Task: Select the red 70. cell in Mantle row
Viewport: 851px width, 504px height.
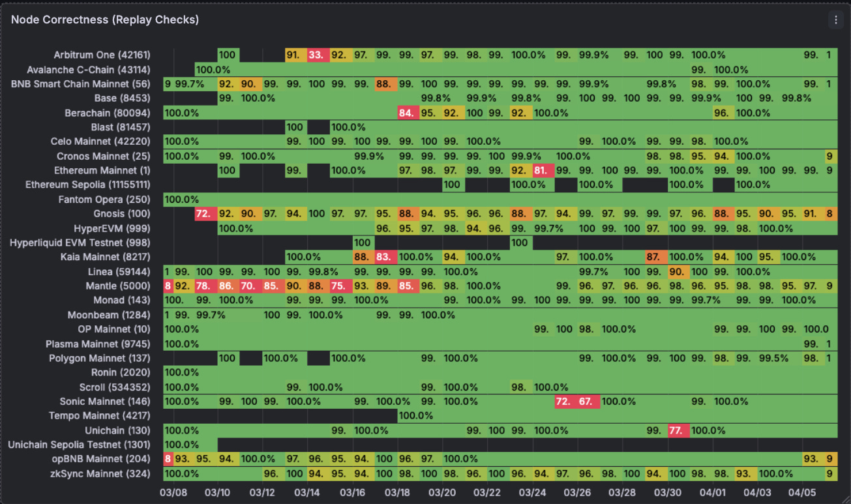Action: coord(251,286)
